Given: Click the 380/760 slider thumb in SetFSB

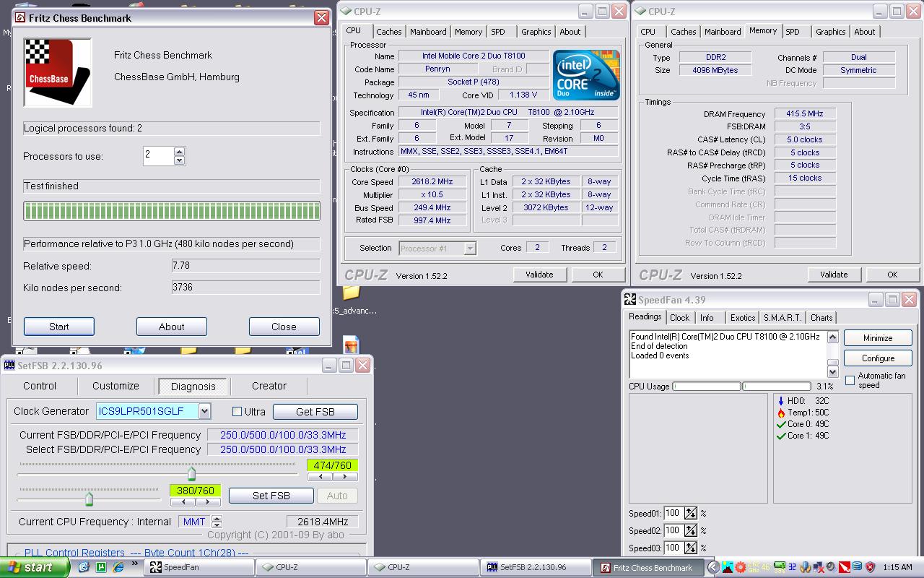Looking at the screenshot, I should click(x=89, y=499).
